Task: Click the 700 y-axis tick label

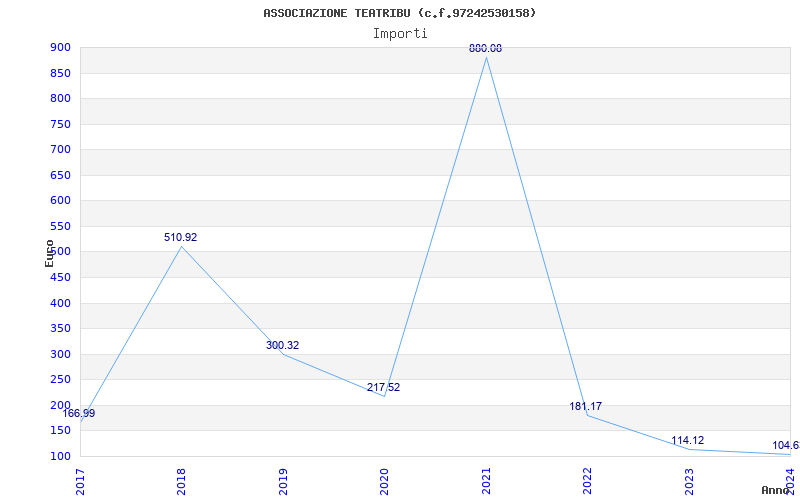Action: [x=60, y=150]
